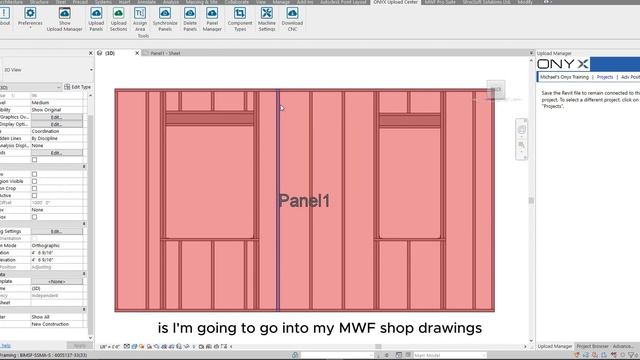This screenshot has width=640, height=360.
Task: Switch to the ONYX Upload Center tab
Action: [x=395, y=2]
